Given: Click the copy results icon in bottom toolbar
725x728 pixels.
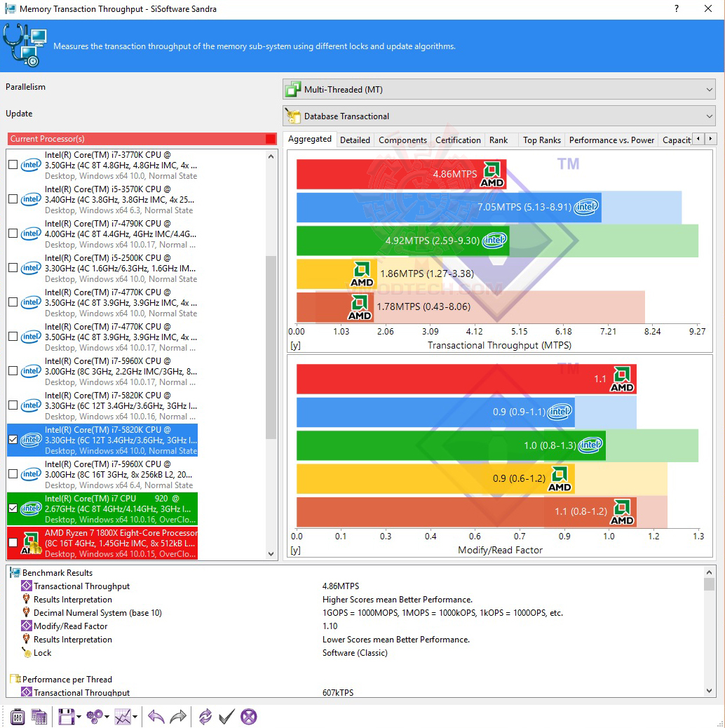Looking at the screenshot, I should [x=39, y=717].
